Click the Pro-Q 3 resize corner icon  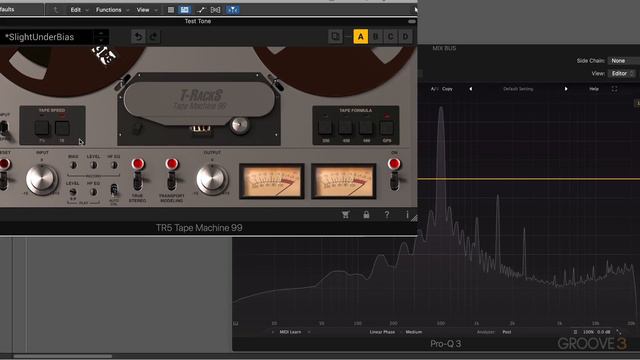click(x=619, y=332)
